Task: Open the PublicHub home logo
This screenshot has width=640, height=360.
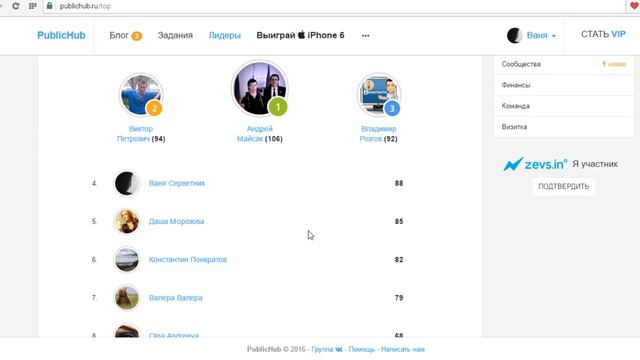Action: click(x=61, y=36)
